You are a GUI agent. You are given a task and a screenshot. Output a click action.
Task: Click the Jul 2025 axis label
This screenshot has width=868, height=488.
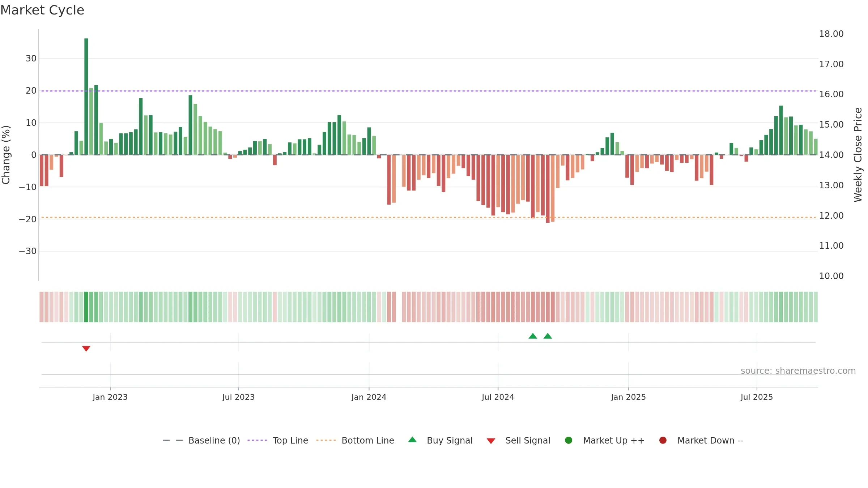tap(757, 397)
